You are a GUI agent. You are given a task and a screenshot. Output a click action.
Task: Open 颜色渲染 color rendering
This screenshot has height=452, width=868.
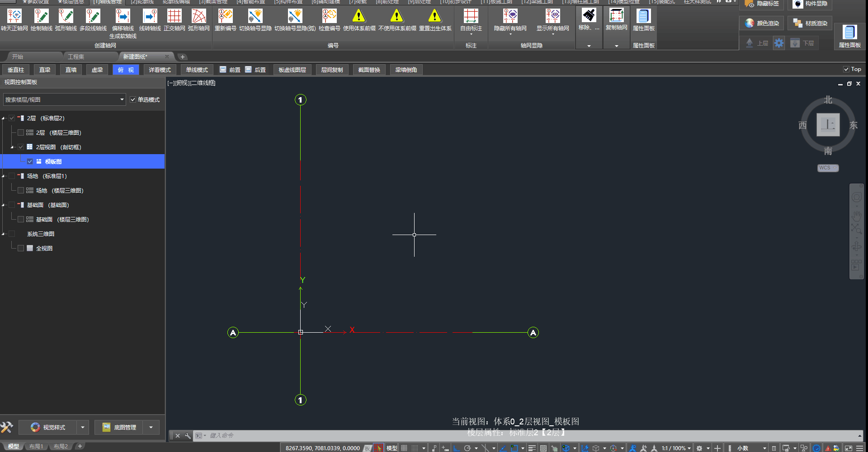(x=763, y=23)
